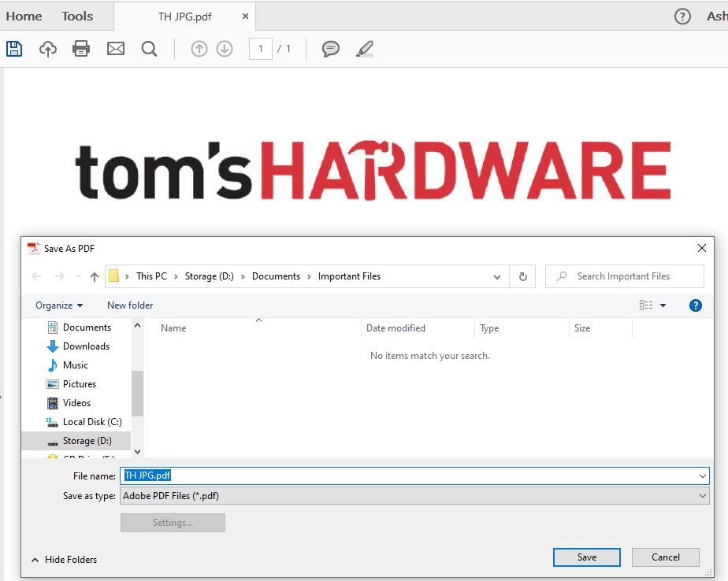
Task: Email the document using the envelope icon
Action: click(115, 48)
